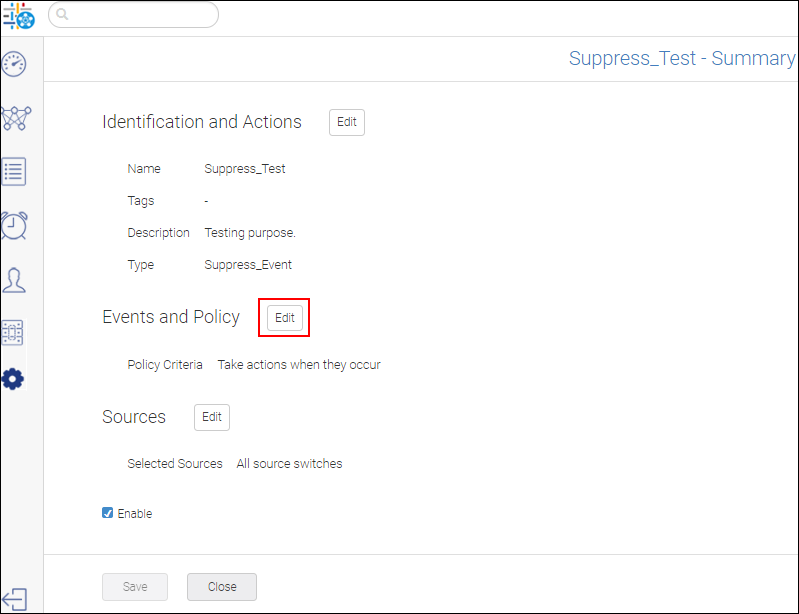Toggle the Enable checkbox
This screenshot has height=614, width=799.
108,513
